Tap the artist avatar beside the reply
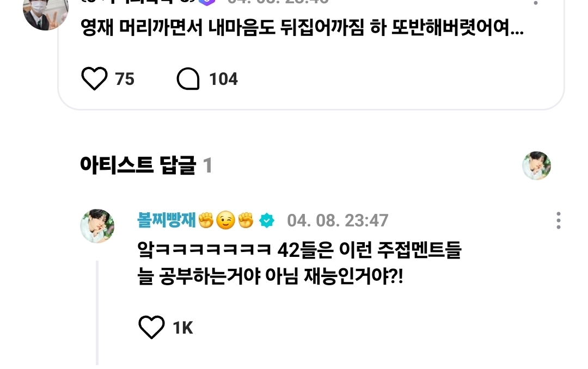Screen dimensions: 588x369 click(97, 226)
